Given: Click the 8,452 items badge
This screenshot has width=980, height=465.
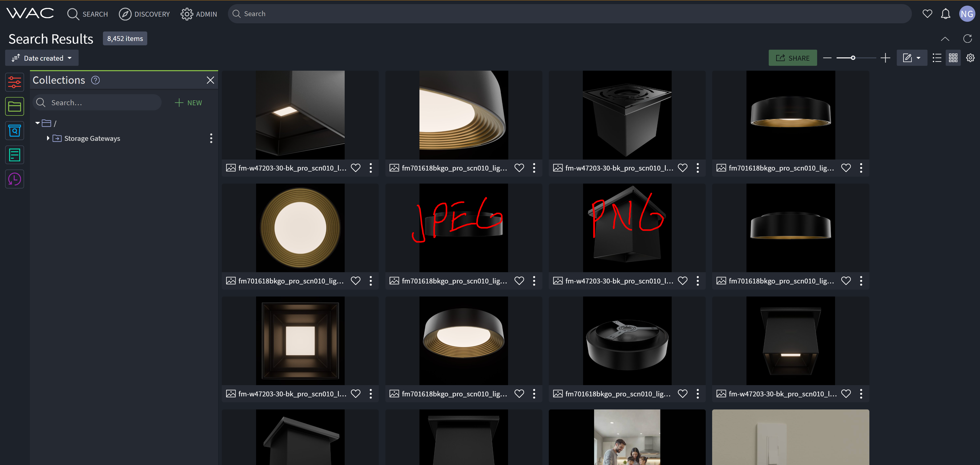Looking at the screenshot, I should (x=125, y=38).
